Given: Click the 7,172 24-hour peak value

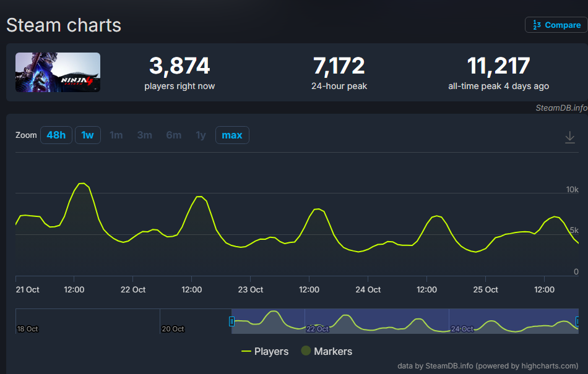Looking at the screenshot, I should [339, 66].
